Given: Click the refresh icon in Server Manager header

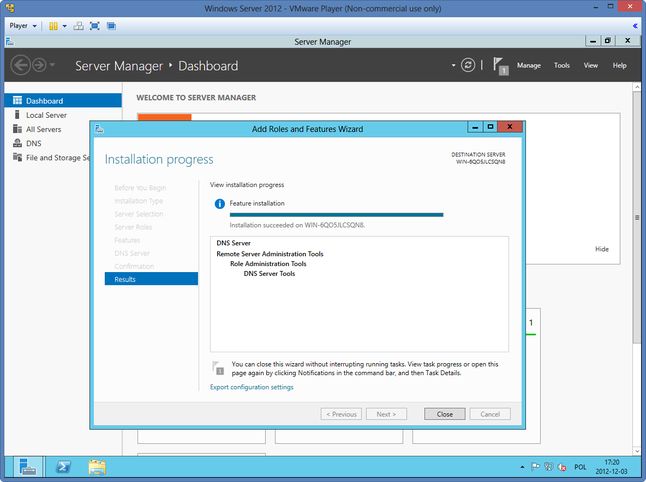Looking at the screenshot, I should [x=468, y=65].
